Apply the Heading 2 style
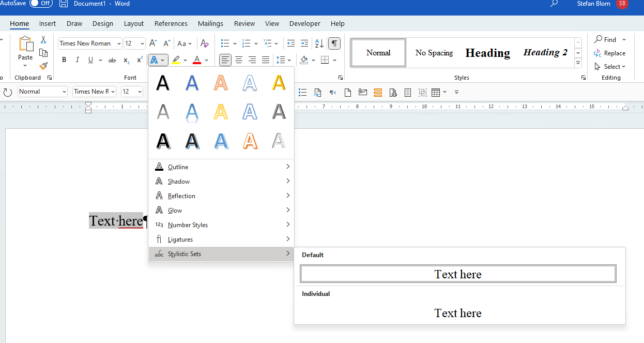 point(545,53)
